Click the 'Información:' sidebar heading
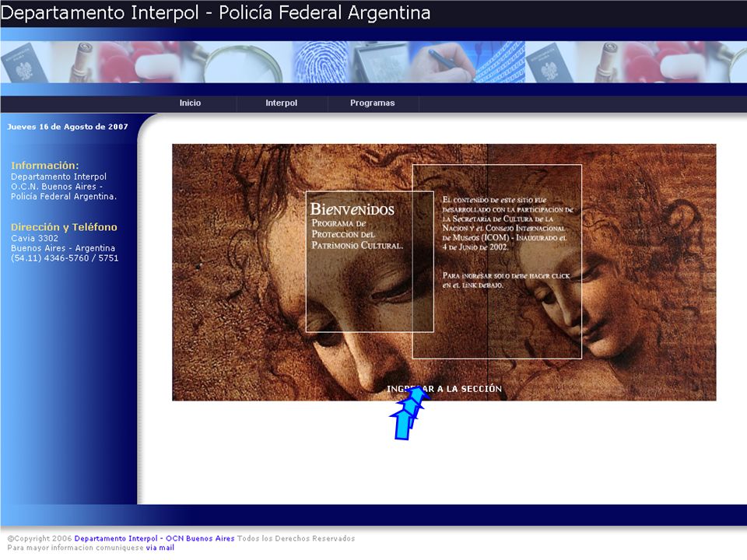 click(x=45, y=165)
